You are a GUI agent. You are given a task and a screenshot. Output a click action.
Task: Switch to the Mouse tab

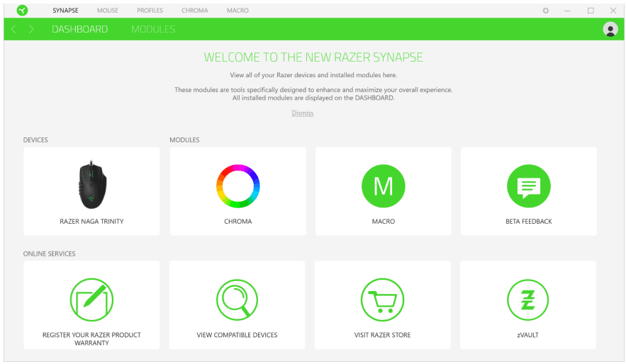108,11
